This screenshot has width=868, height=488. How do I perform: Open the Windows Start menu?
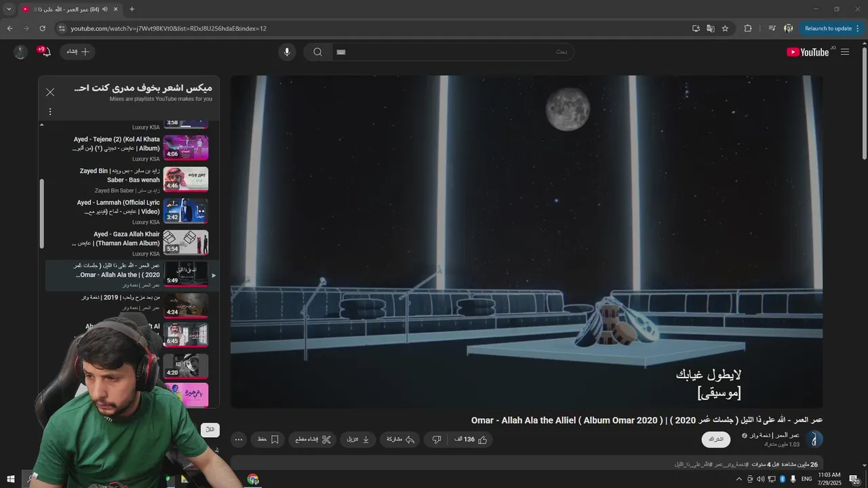pyautogui.click(x=11, y=479)
